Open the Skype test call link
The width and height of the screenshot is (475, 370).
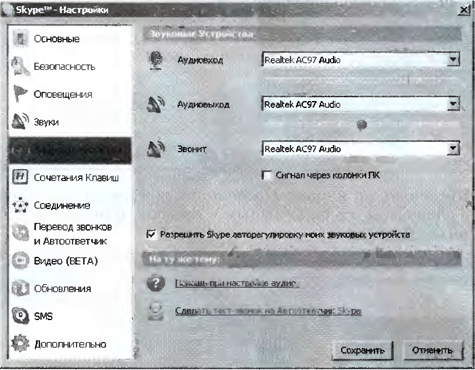coord(268,311)
